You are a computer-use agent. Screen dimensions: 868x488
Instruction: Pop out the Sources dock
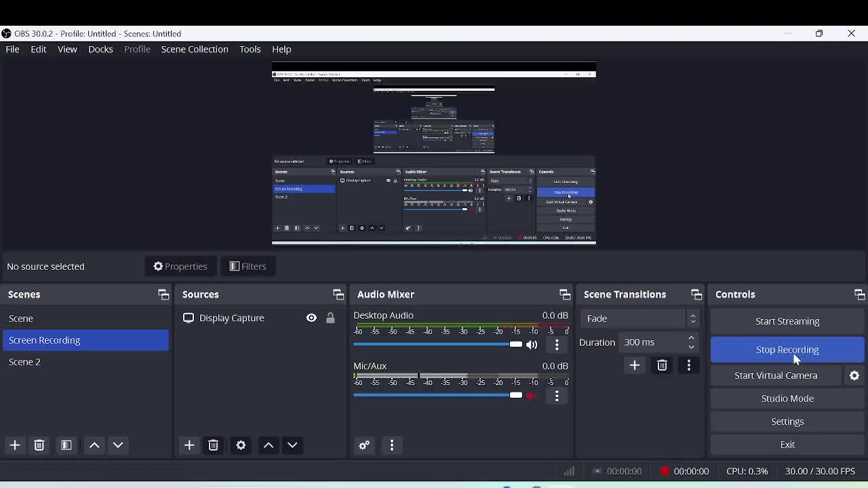[338, 294]
